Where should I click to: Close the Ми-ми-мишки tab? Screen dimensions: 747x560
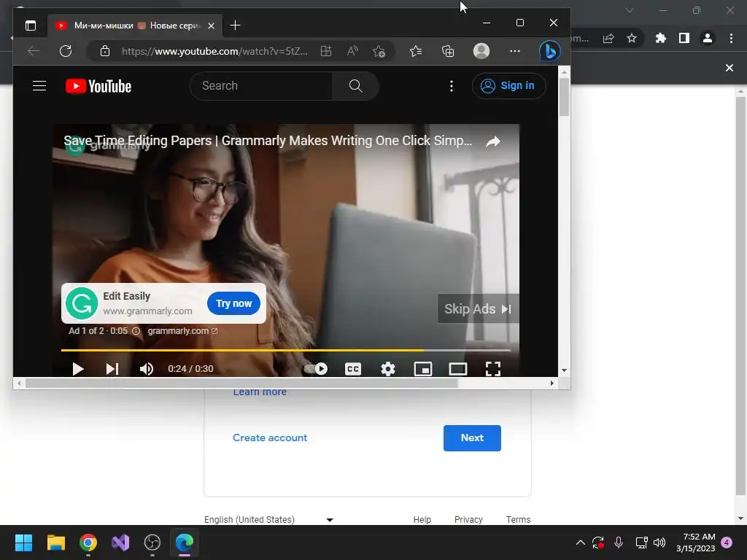coord(211,26)
